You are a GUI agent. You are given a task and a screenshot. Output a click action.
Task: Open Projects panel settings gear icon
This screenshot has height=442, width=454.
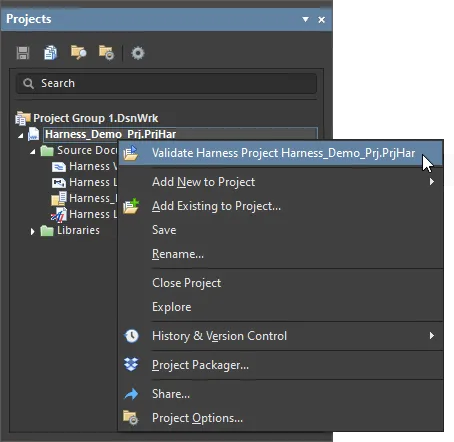[x=138, y=53]
